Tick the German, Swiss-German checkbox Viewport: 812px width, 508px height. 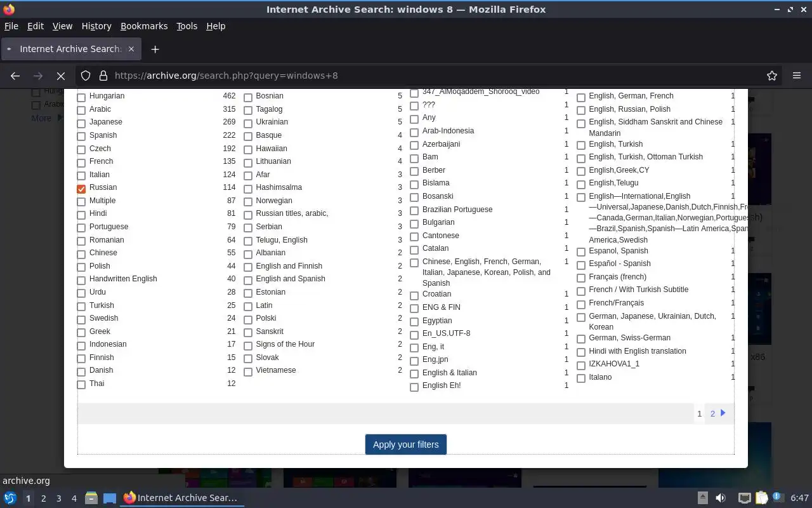coord(581,339)
